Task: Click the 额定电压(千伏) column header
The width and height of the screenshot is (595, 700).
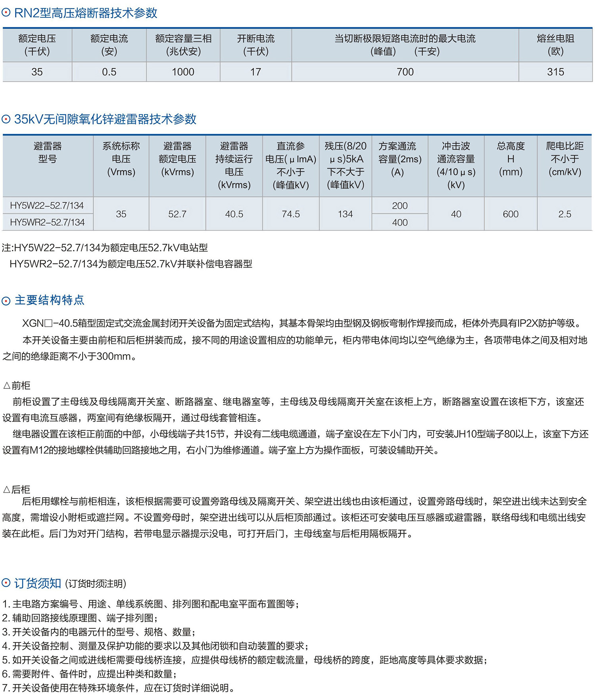Action: [x=37, y=45]
